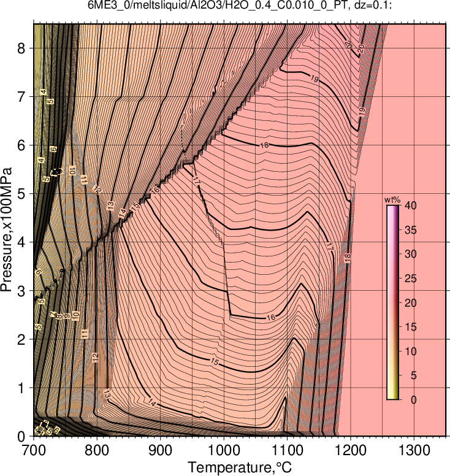
Task: Pick colorbar scale value 15
Action: tap(410, 327)
